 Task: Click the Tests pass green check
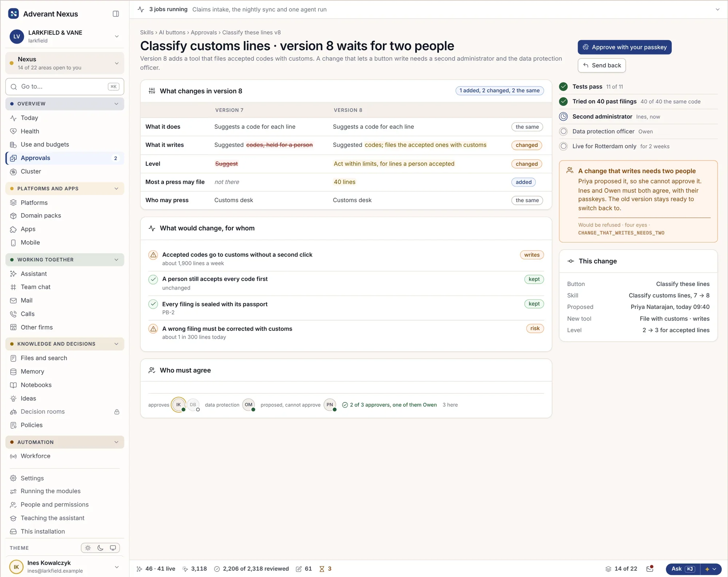(x=563, y=87)
